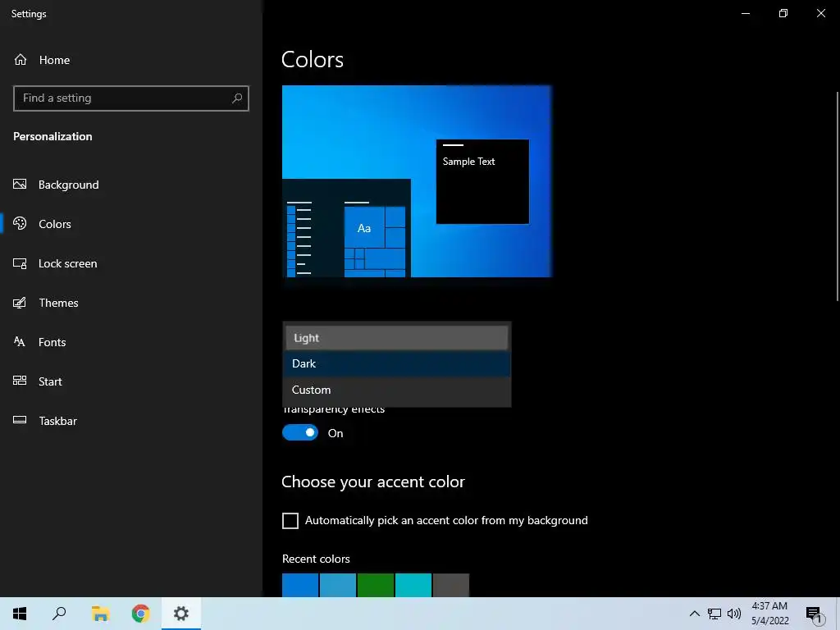Pick the blue recent color swatch
Viewport: 840px width, 630px height.
(300, 585)
